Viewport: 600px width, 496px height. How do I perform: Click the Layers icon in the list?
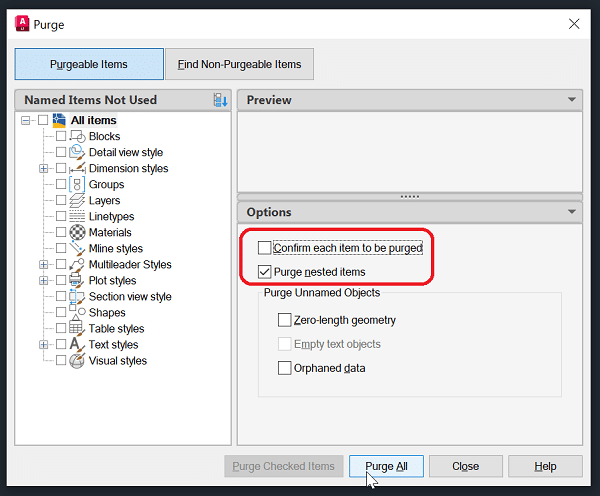click(77, 200)
